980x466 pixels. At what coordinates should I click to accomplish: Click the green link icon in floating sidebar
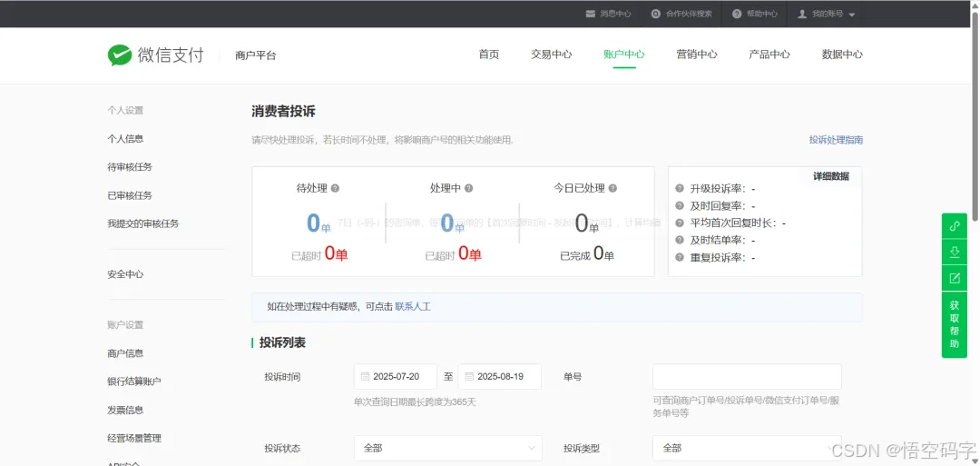pyautogui.click(x=955, y=226)
